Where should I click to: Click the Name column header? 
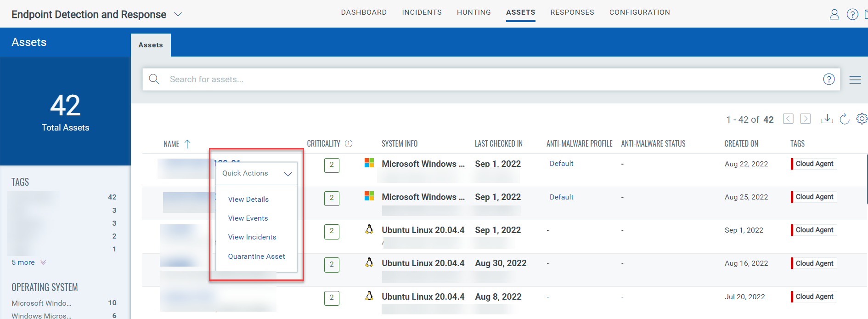(171, 144)
